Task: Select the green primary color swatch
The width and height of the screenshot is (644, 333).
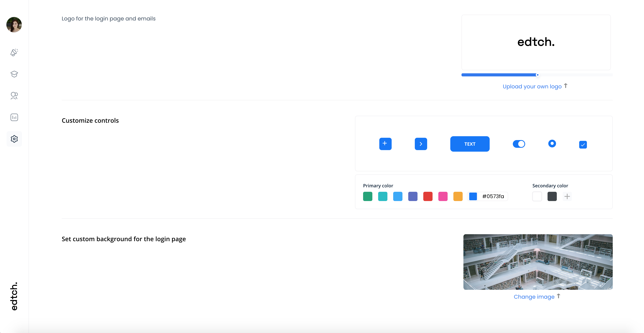Action: click(368, 196)
